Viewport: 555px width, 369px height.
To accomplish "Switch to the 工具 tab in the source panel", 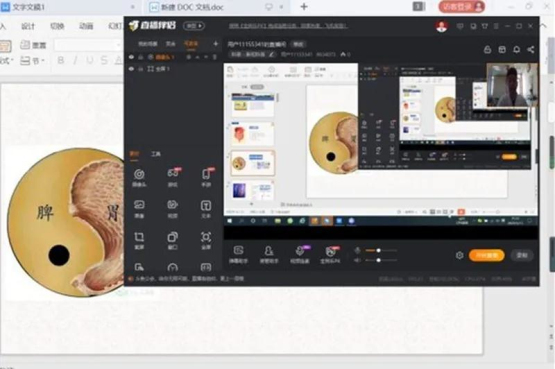I will pyautogui.click(x=156, y=154).
